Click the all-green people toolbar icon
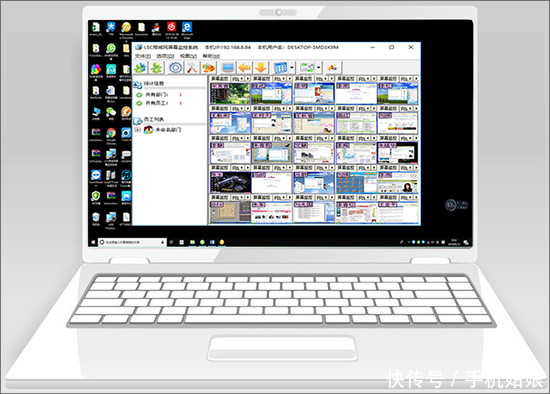The height and width of the screenshot is (394, 550). 156,67
